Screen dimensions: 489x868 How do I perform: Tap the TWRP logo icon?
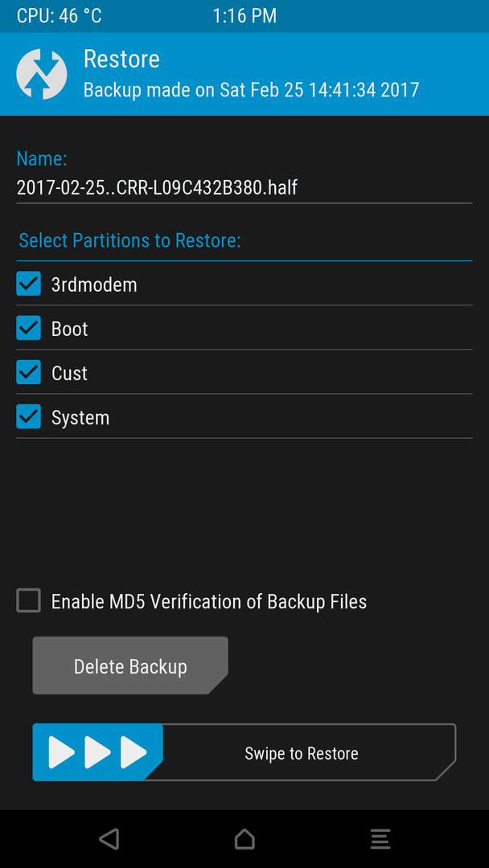click(x=42, y=74)
